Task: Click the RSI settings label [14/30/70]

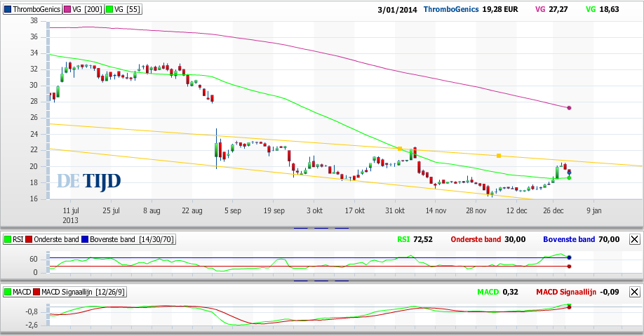Action: pyautogui.click(x=156, y=239)
